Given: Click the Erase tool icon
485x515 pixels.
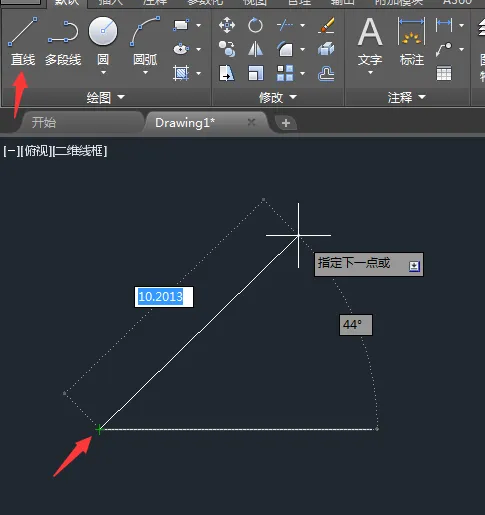Looking at the screenshot, I should 326,25.
